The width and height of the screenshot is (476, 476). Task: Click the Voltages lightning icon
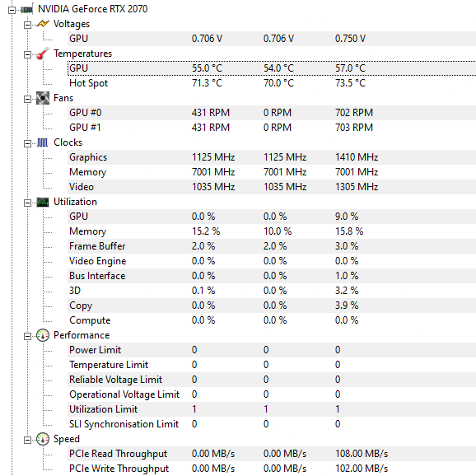43,24
